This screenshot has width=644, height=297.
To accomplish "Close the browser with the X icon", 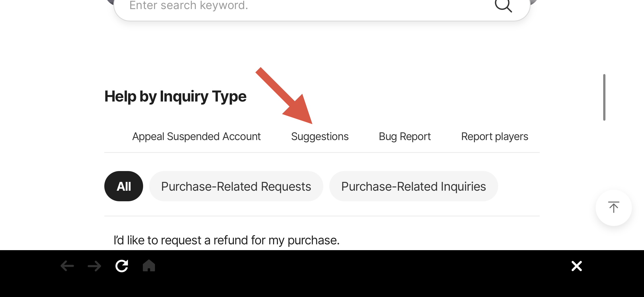I will 576,266.
